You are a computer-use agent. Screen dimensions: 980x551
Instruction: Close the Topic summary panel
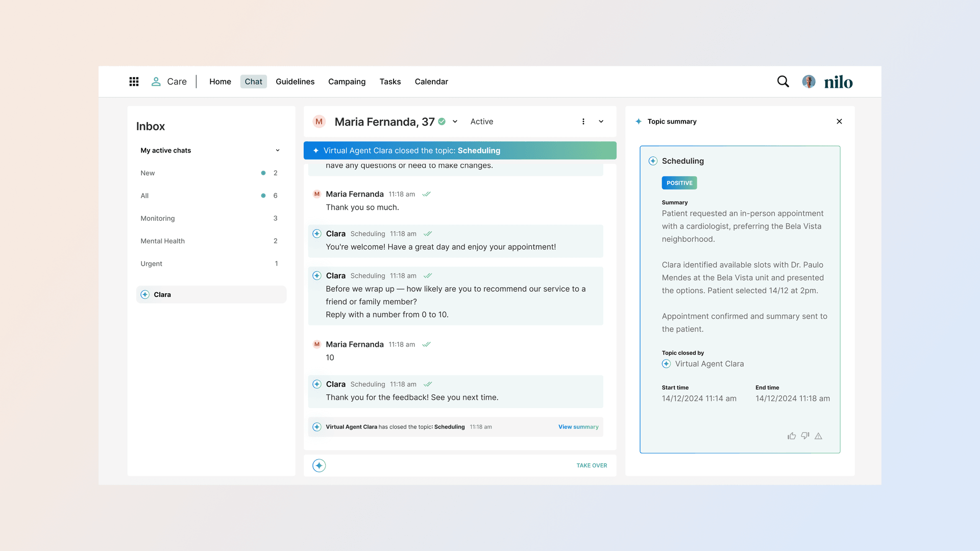839,121
